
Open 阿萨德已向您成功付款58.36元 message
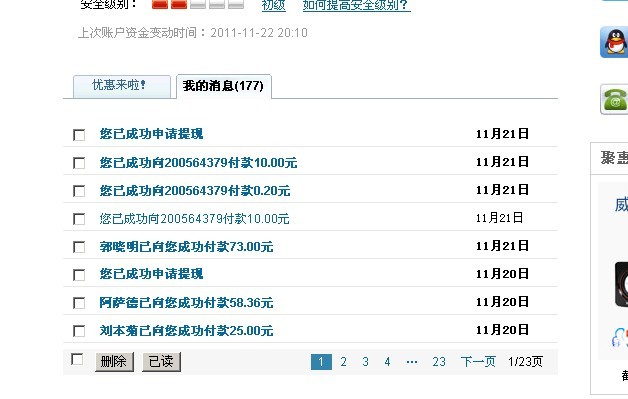(x=186, y=303)
